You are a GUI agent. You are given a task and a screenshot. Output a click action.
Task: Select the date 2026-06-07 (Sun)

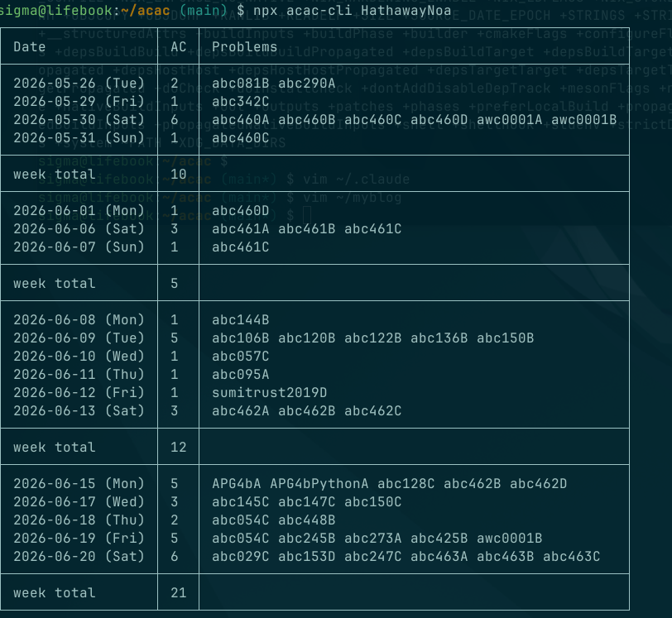pyautogui.click(x=79, y=247)
